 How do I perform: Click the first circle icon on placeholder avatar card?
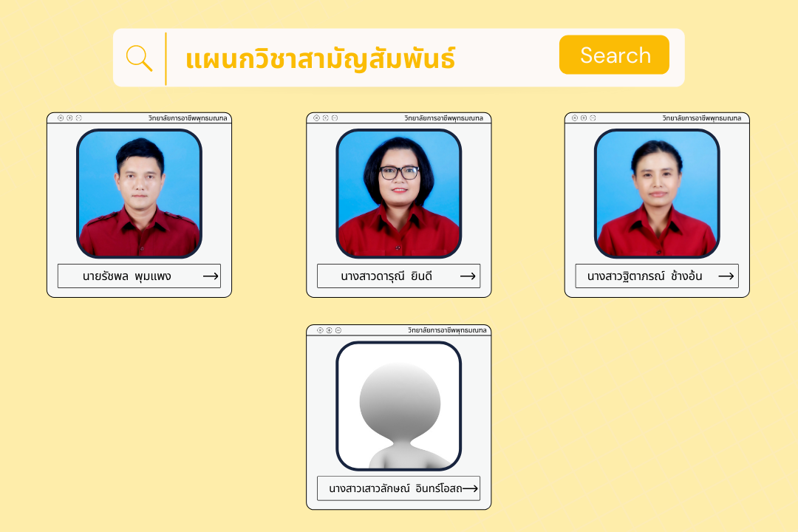point(320,330)
